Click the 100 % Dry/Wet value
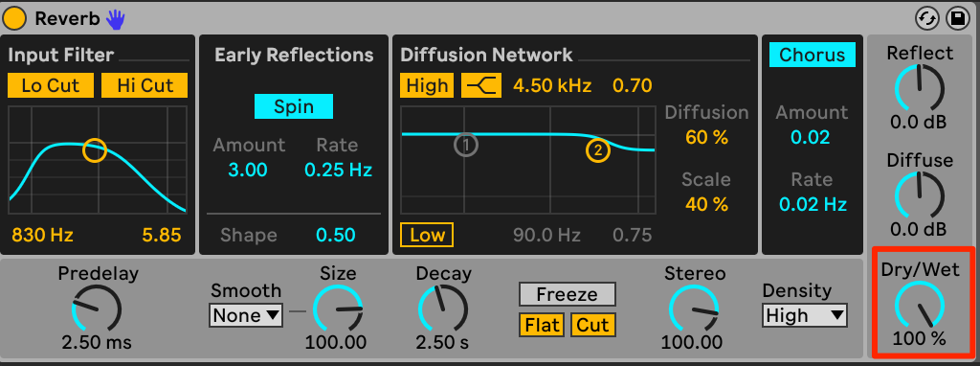The height and width of the screenshot is (366, 980). click(x=920, y=338)
